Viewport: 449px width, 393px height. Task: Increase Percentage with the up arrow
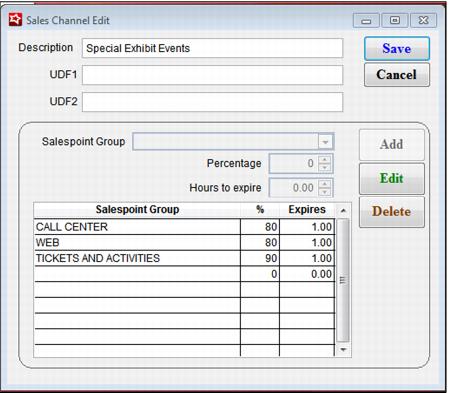click(x=324, y=159)
